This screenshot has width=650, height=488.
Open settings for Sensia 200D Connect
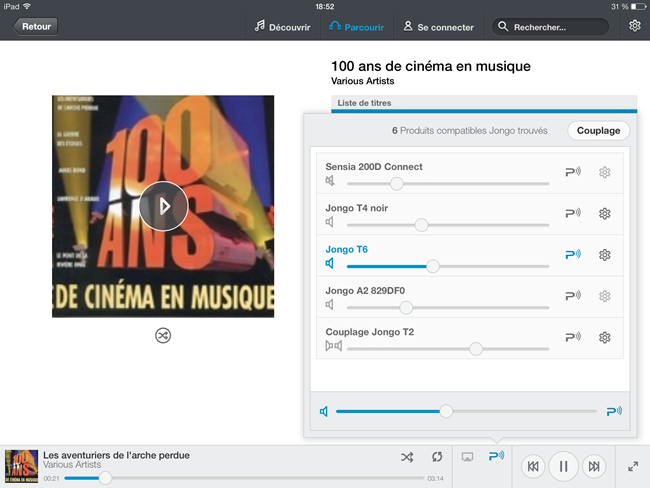coord(604,172)
